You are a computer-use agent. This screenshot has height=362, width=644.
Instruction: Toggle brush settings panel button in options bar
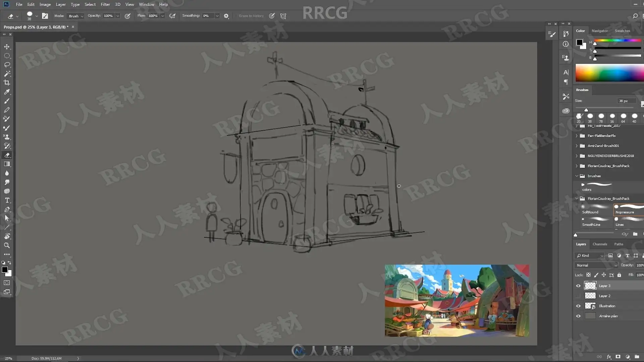(45, 16)
